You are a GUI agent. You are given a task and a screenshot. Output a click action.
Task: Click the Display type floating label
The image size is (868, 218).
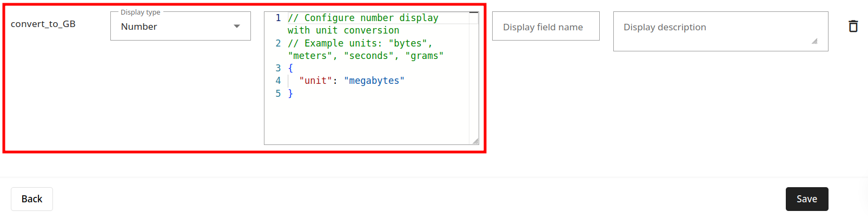[141, 12]
